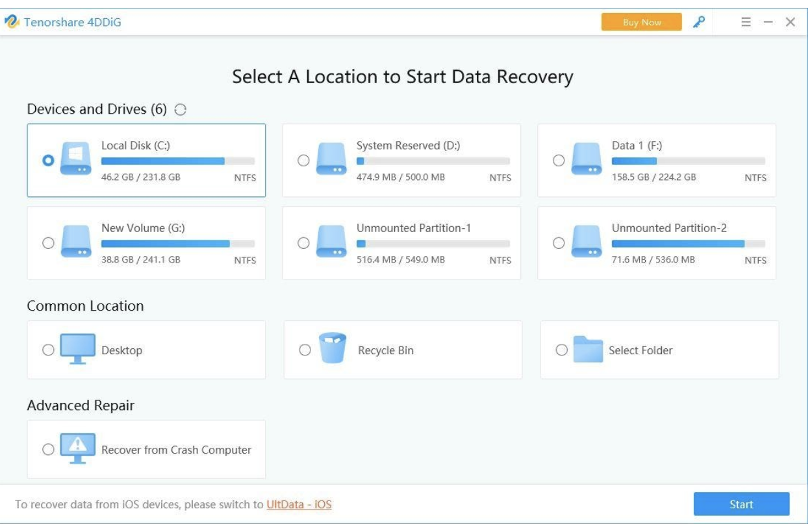Click the "Unmounted Partition-2" label
This screenshot has height=529, width=812.
pos(669,228)
